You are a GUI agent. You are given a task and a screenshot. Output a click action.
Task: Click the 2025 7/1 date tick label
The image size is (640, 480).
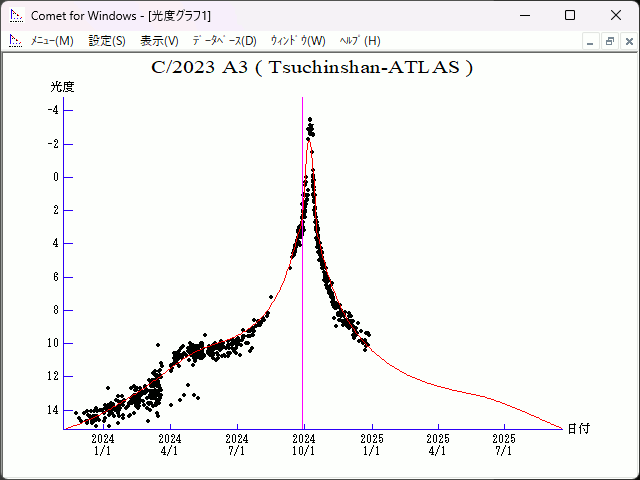(504, 444)
